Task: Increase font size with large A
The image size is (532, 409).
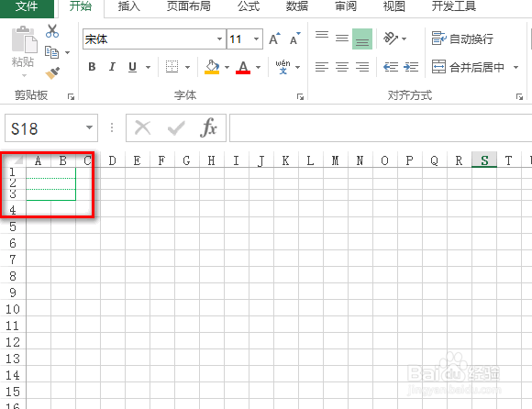Action: pyautogui.click(x=274, y=39)
